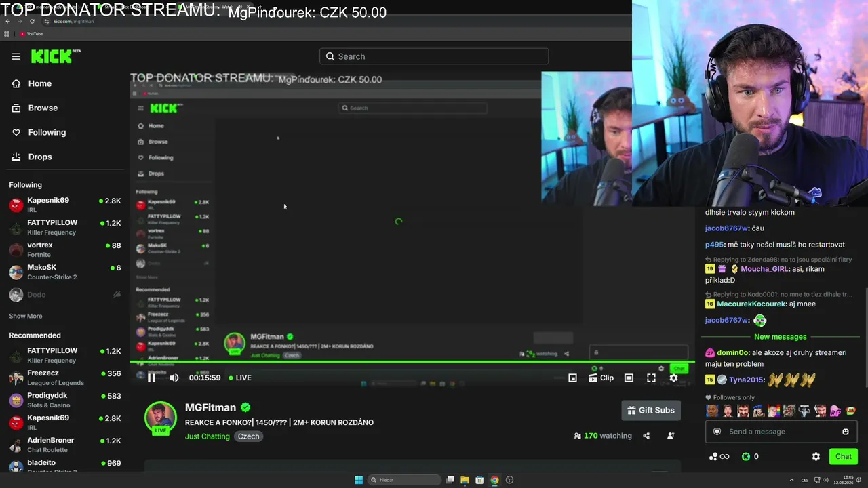
Task: Jump to the LIVE indicator
Action: coord(240,378)
